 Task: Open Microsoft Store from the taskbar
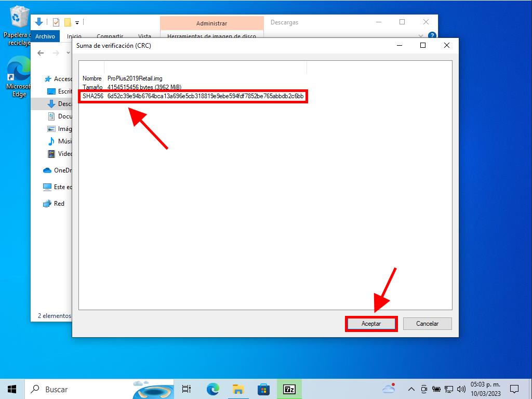[x=263, y=389]
